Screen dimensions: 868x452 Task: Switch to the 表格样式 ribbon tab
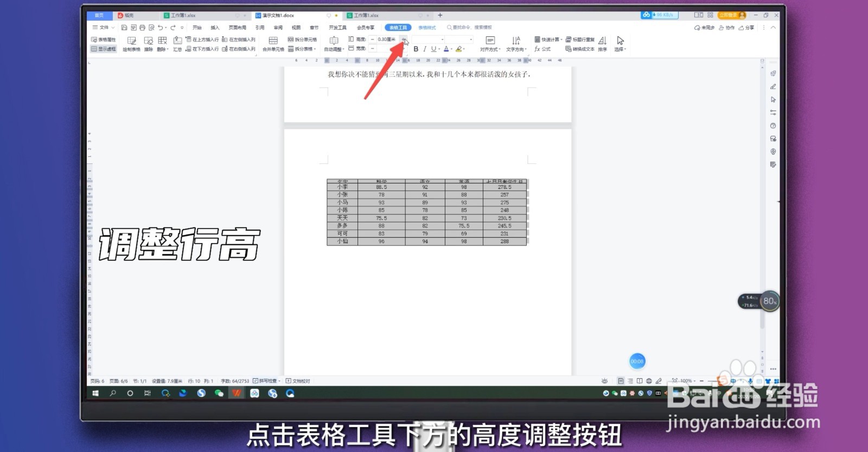(427, 27)
